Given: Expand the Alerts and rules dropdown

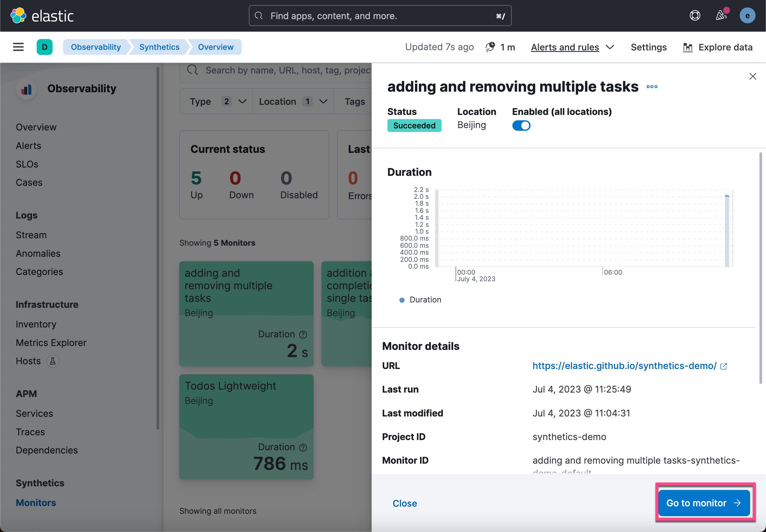Looking at the screenshot, I should coord(572,47).
